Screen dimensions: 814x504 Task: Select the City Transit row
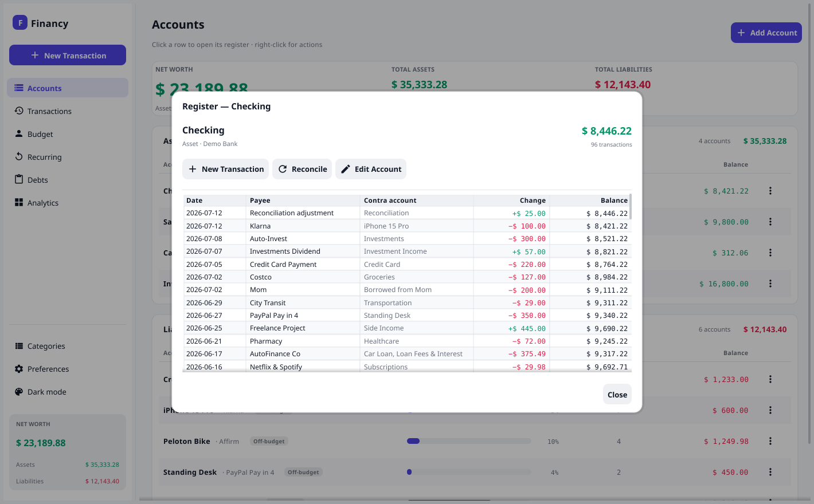coord(407,303)
